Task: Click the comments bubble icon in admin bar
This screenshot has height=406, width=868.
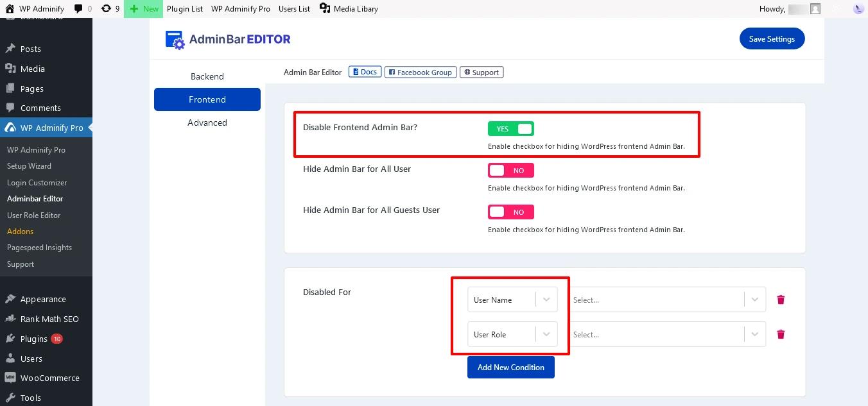Action: click(x=78, y=9)
